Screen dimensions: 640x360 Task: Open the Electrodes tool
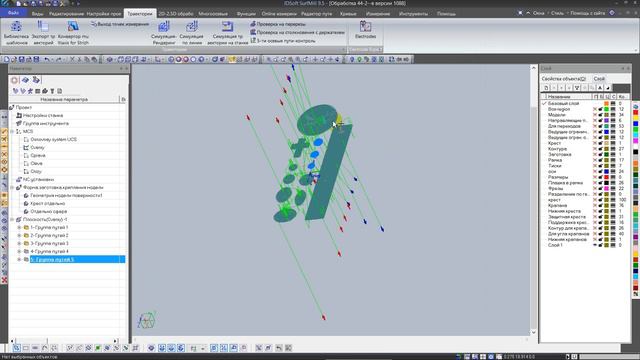pyautogui.click(x=365, y=31)
